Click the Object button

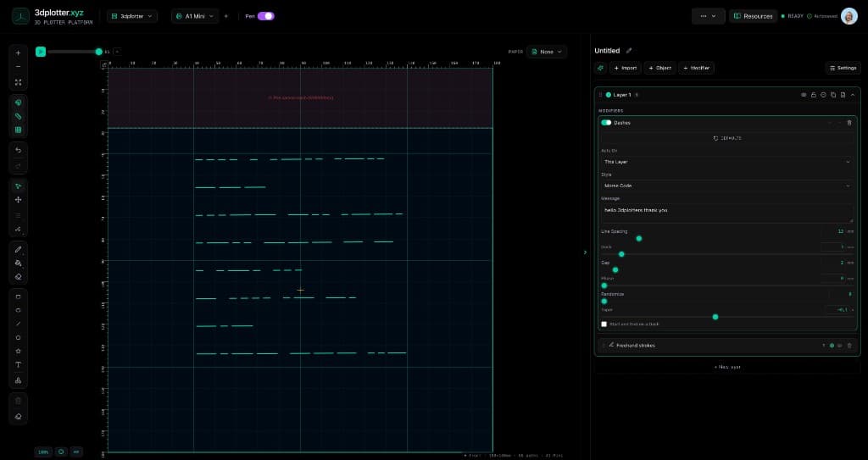pyautogui.click(x=659, y=68)
